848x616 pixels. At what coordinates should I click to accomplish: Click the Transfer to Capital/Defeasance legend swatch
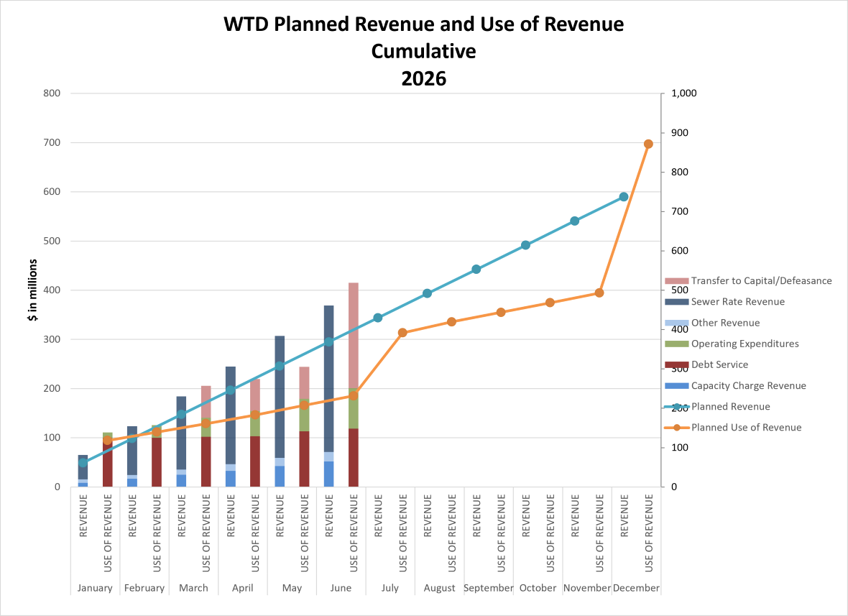click(676, 281)
